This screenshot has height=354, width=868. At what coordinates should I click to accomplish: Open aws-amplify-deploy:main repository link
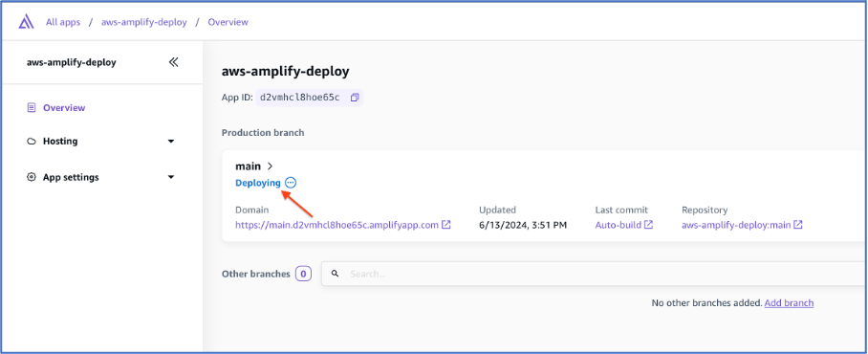click(x=736, y=225)
